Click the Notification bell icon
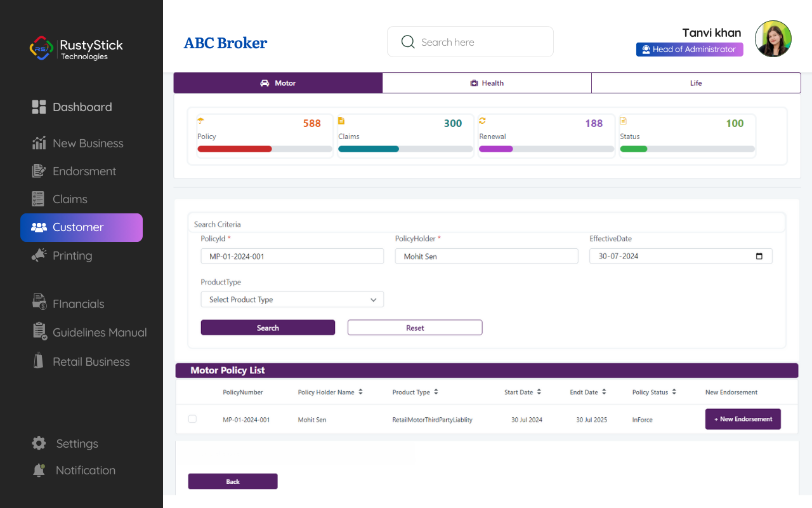The image size is (812, 508). point(39,470)
